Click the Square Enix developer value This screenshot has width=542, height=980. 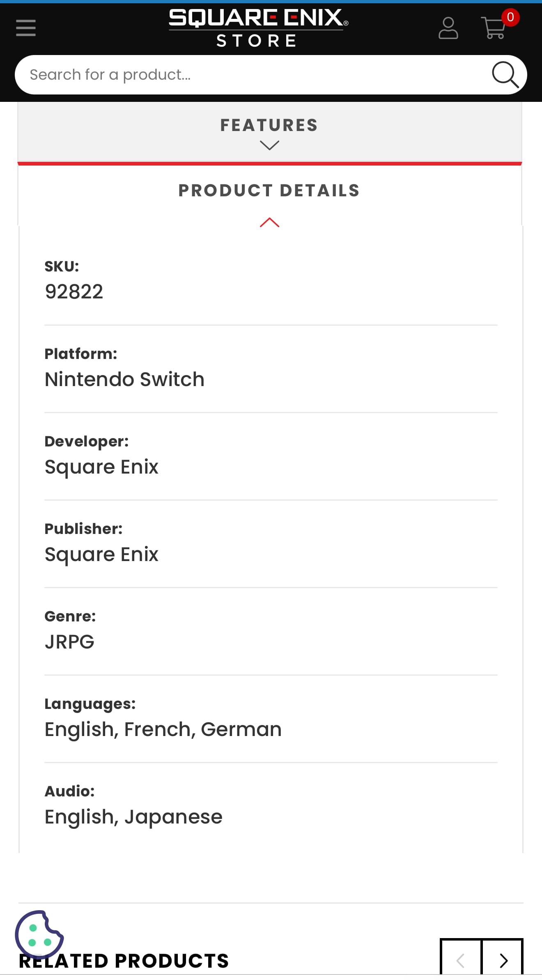point(101,467)
